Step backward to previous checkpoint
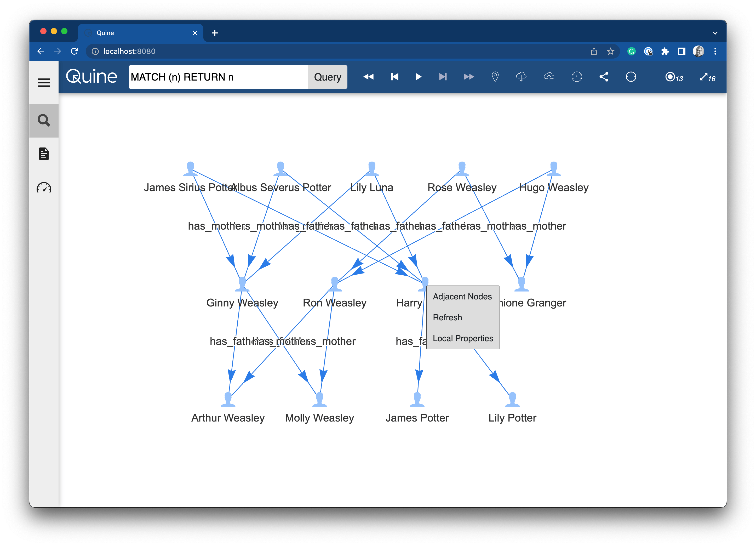756x546 pixels. coord(394,77)
